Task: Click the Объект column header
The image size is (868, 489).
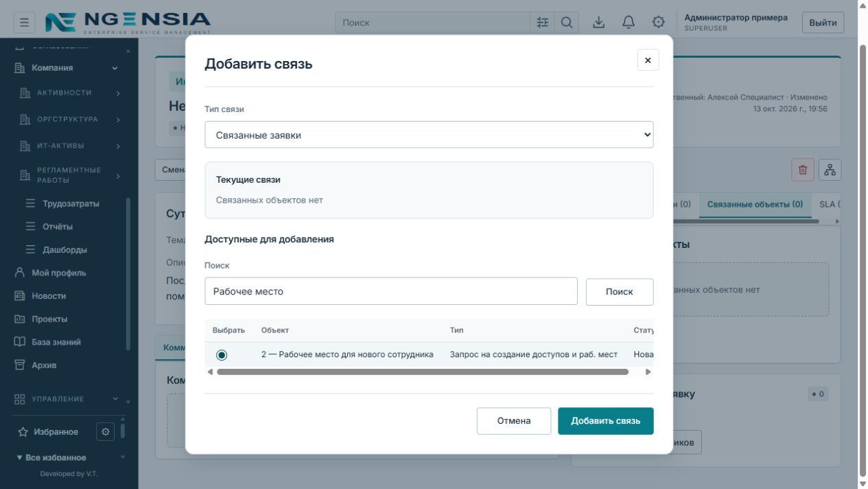Action: 275,330
